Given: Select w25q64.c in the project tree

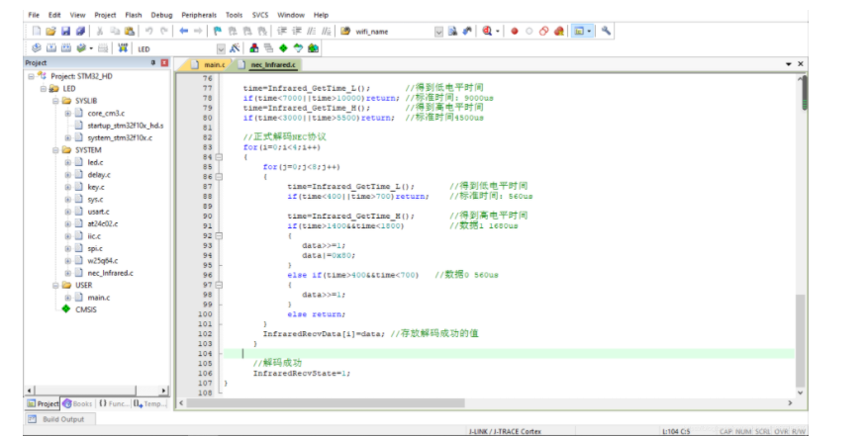Looking at the screenshot, I should pyautogui.click(x=102, y=261).
